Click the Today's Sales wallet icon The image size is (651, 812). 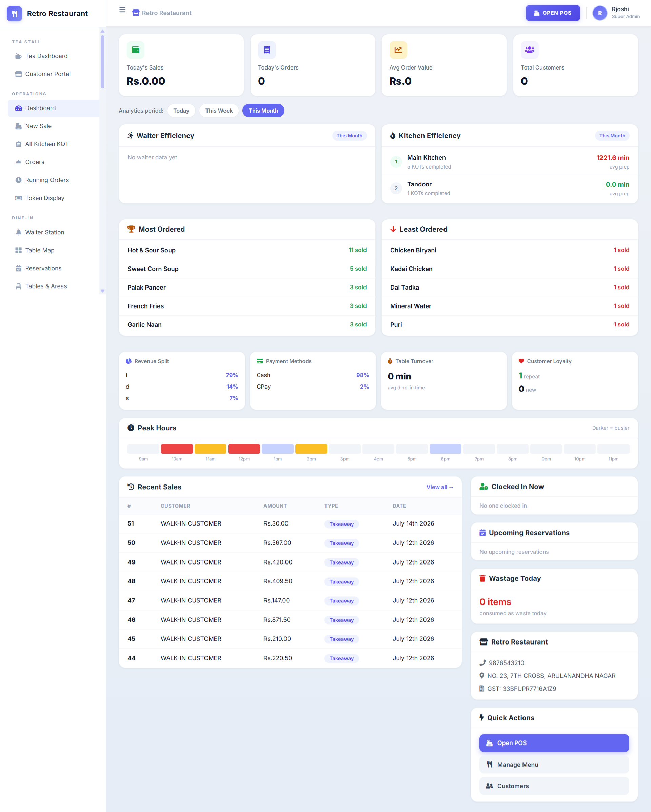136,50
